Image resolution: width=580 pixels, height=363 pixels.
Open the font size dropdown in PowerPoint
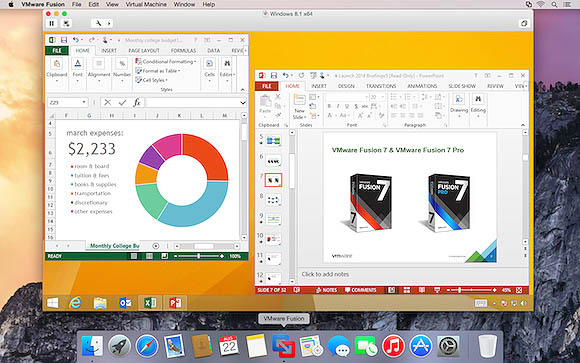click(x=382, y=97)
